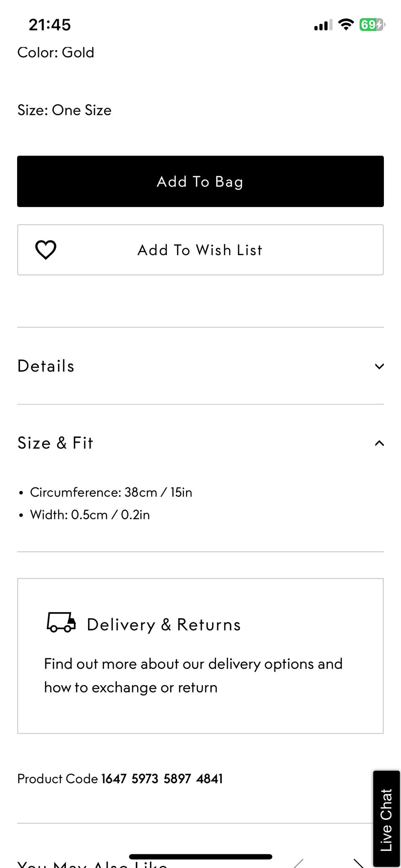Viewport: 401px width, 868px height.
Task: Tap the cellular signal bars icon
Action: tap(323, 25)
